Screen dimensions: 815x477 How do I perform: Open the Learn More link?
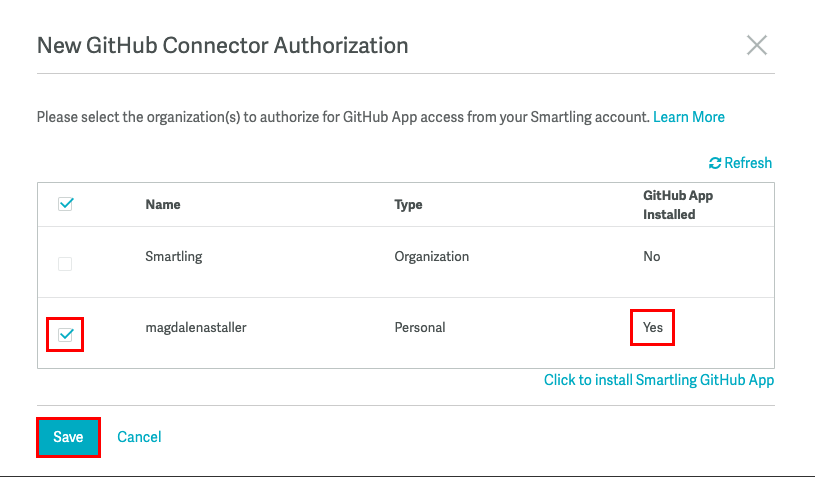coord(688,117)
